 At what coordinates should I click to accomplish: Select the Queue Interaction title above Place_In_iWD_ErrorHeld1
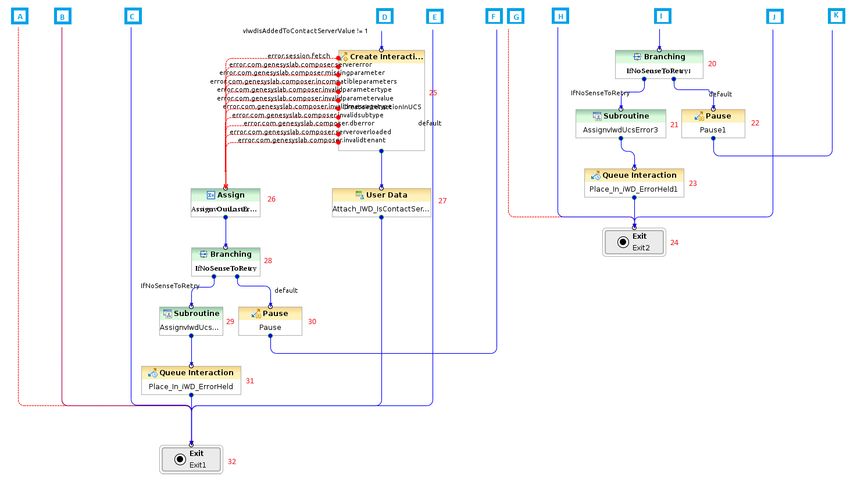[640, 175]
